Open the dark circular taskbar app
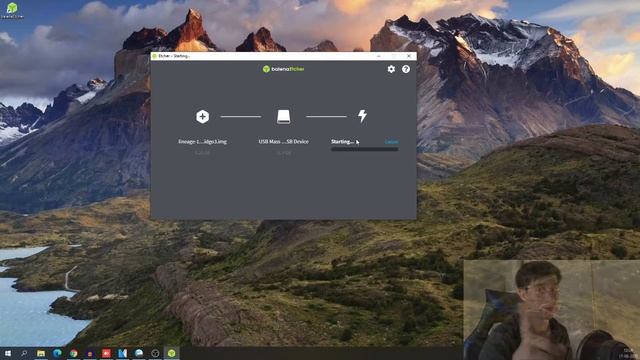This screenshot has height=360, width=640. [x=155, y=353]
